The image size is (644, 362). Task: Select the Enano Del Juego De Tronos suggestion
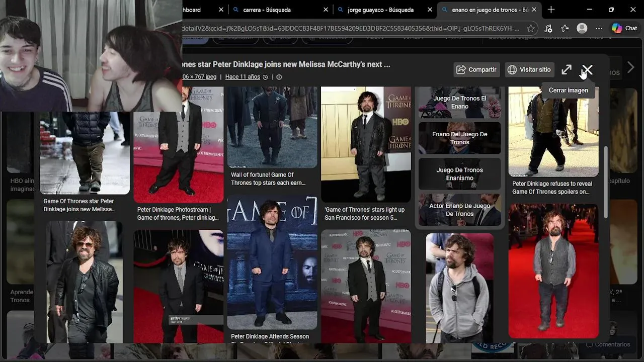pos(459,138)
